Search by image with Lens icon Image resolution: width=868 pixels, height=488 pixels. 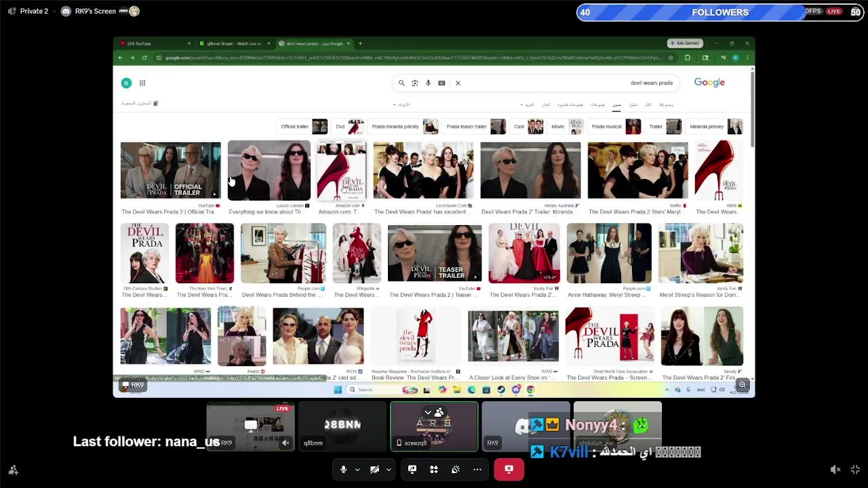415,83
